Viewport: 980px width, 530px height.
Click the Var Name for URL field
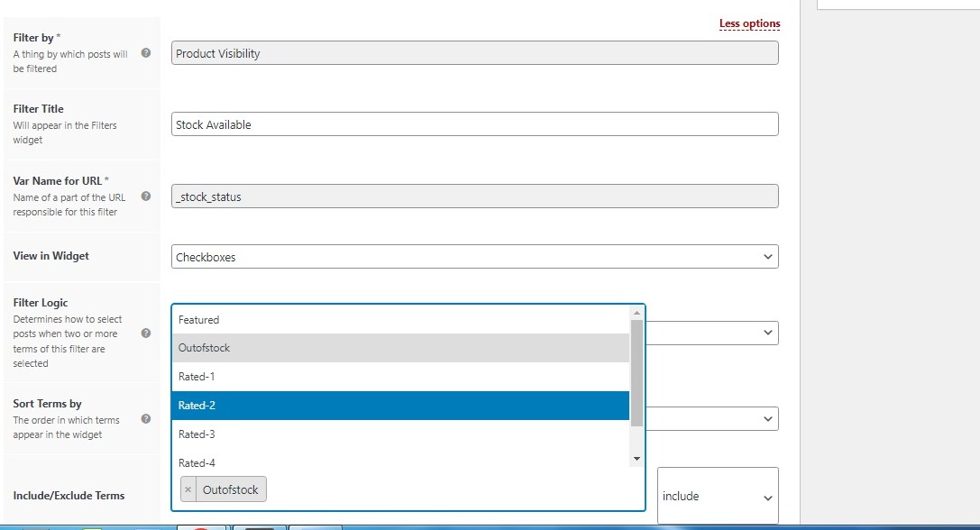click(474, 196)
